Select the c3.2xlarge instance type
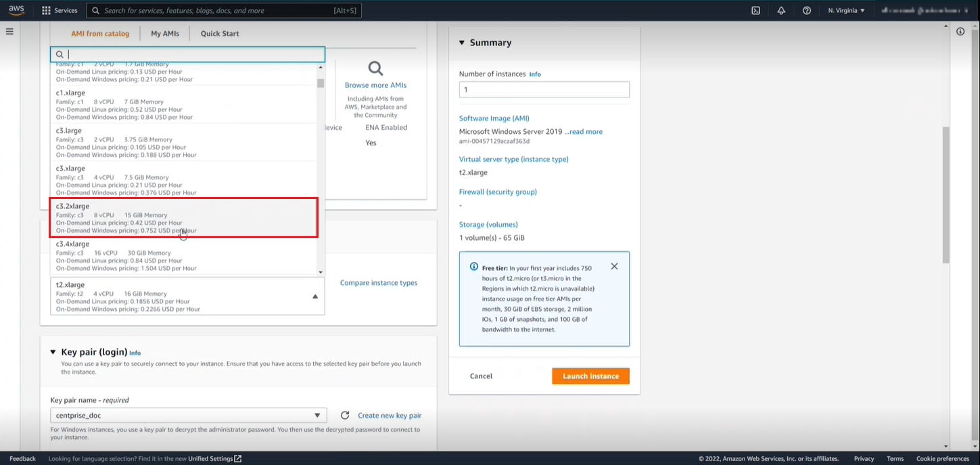 pyautogui.click(x=183, y=218)
